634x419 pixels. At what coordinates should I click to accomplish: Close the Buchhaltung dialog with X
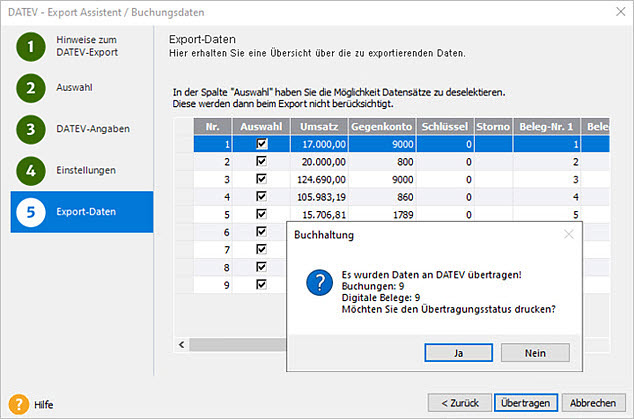pyautogui.click(x=569, y=234)
